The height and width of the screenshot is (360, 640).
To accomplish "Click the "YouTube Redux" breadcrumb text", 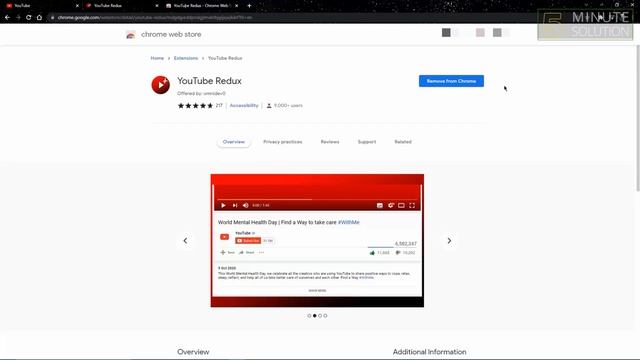I will [225, 58].
